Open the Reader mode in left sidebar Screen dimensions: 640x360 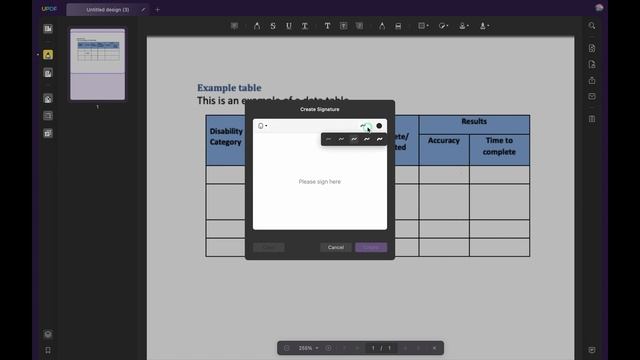(x=48, y=29)
